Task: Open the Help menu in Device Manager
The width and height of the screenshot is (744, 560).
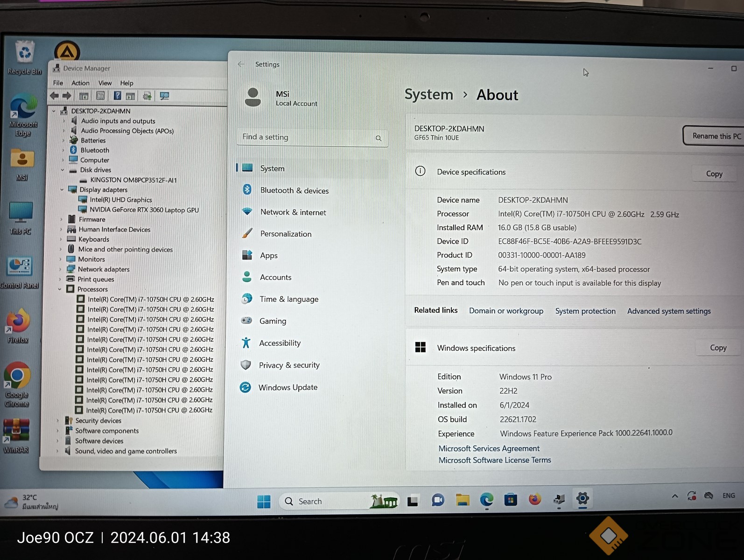Action: [126, 83]
